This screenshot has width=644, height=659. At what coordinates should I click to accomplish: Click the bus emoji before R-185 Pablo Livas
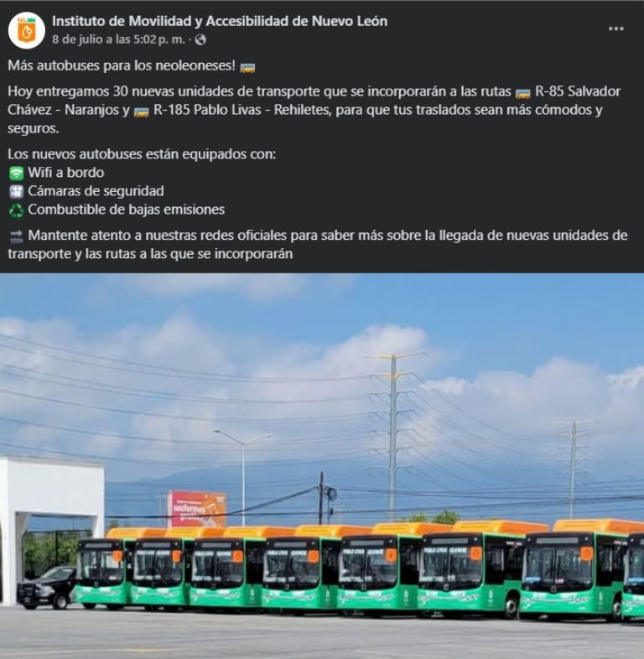[x=141, y=112]
